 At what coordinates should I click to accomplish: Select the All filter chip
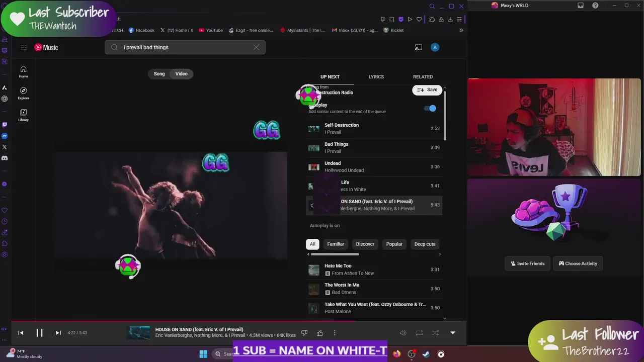click(x=312, y=244)
